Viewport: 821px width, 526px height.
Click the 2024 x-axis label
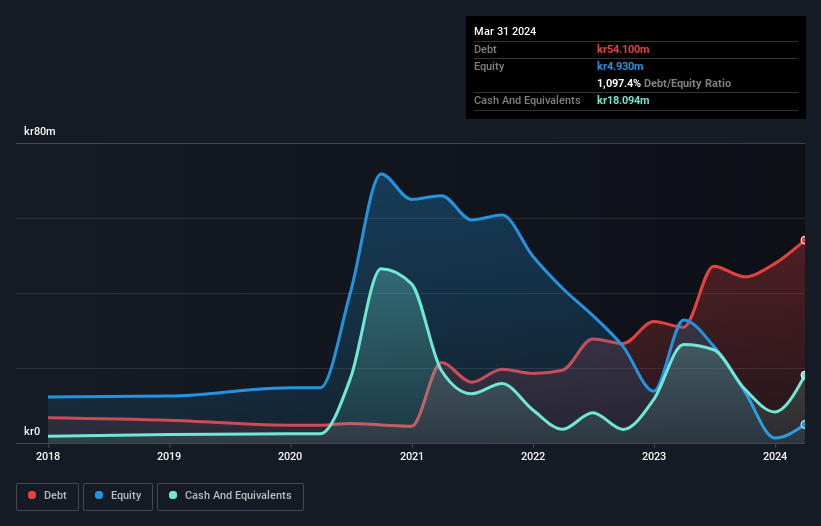(775, 456)
